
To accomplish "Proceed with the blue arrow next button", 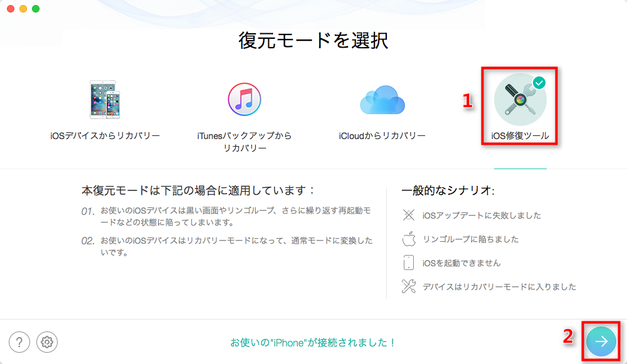I will pyautogui.click(x=601, y=341).
